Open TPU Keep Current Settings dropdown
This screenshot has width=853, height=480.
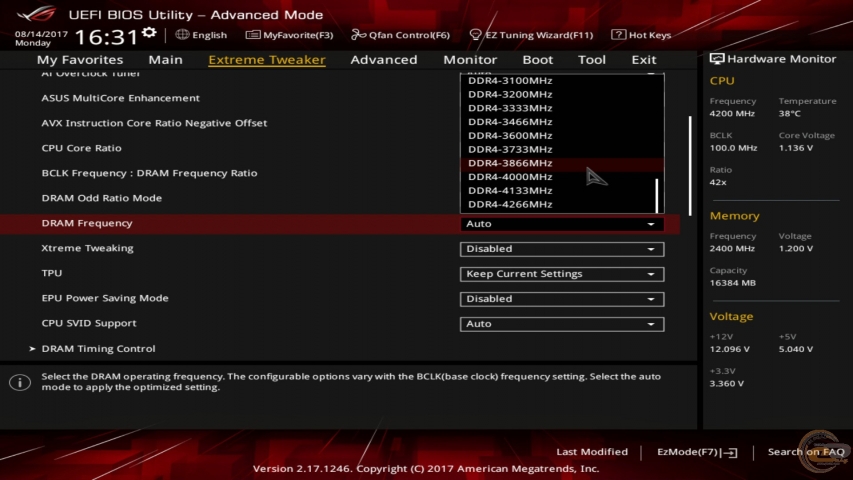click(x=562, y=274)
